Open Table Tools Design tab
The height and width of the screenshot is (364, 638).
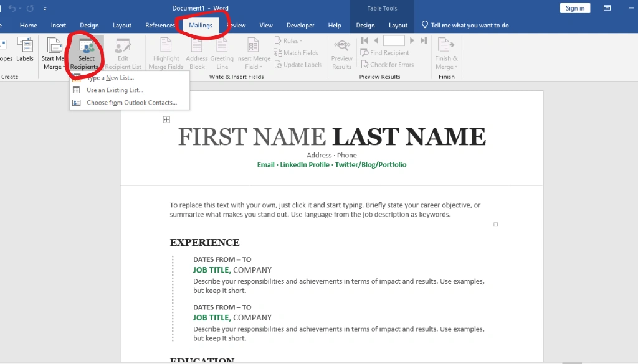point(365,25)
